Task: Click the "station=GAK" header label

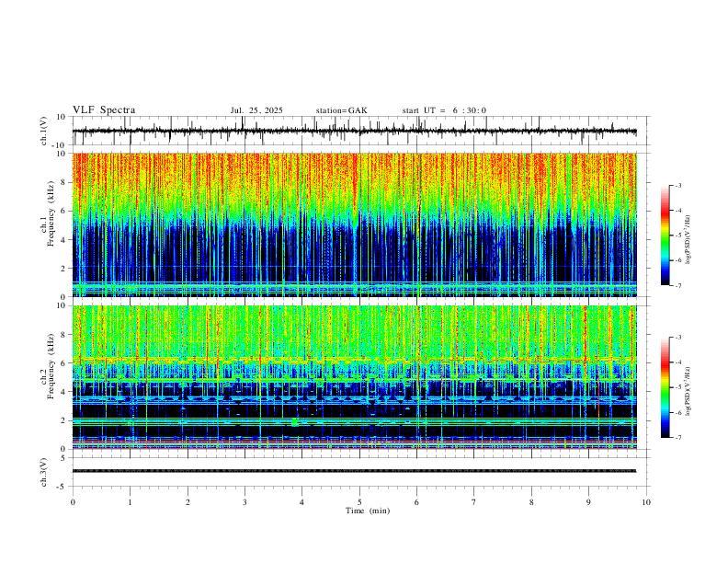Action: 341,110
